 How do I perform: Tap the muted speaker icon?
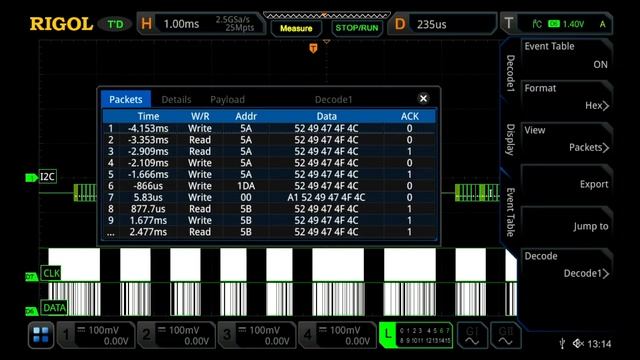[578, 344]
